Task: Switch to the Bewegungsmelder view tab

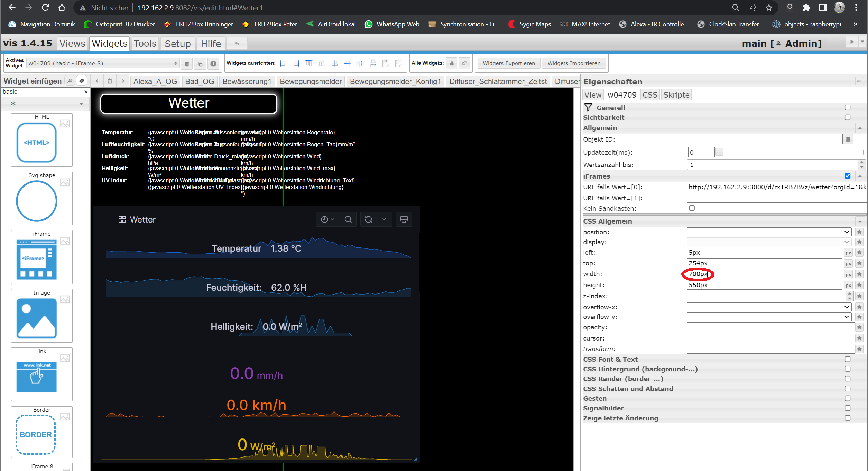Action: (x=311, y=81)
